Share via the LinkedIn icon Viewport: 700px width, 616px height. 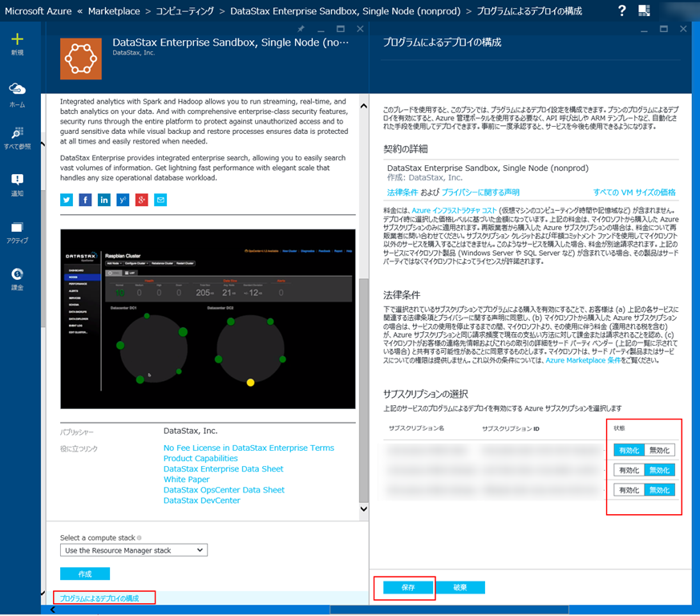(104, 200)
